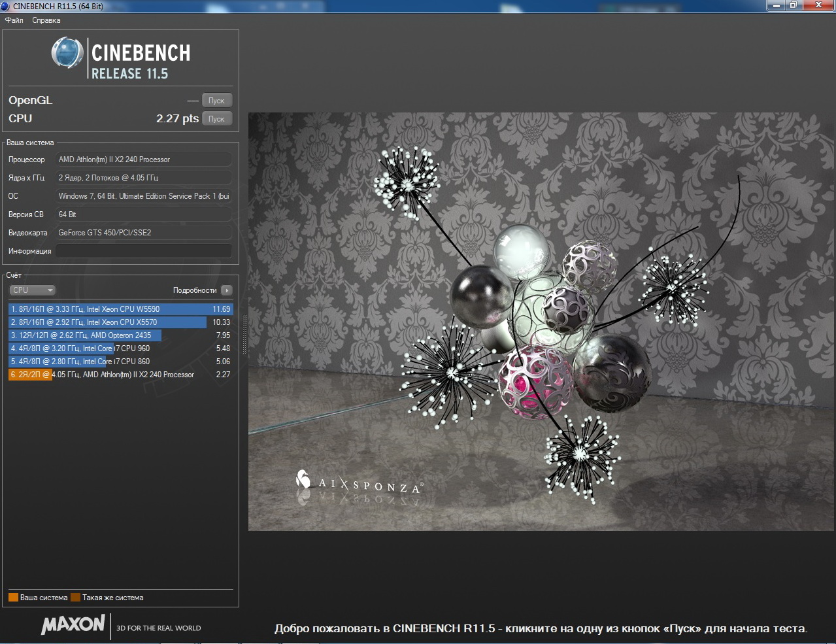The width and height of the screenshot is (836, 644).
Task: Click the 2.27 pts CPU score
Action: pyautogui.click(x=177, y=118)
